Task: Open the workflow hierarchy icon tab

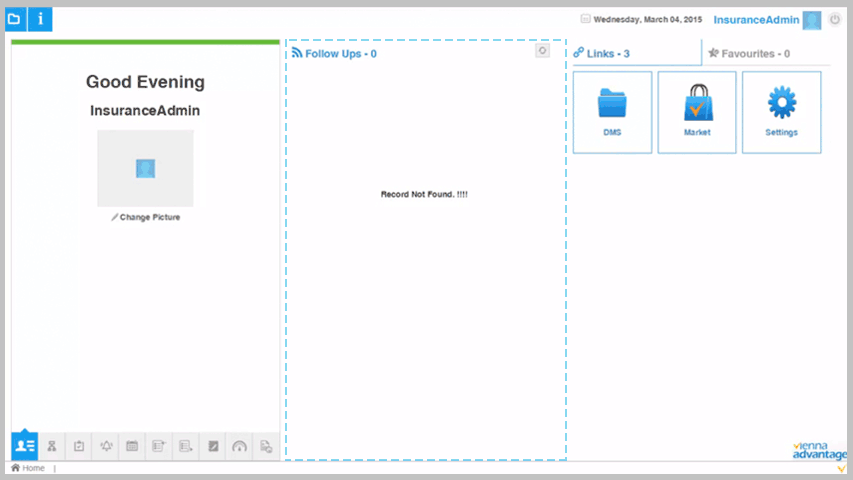Action: pos(52,446)
